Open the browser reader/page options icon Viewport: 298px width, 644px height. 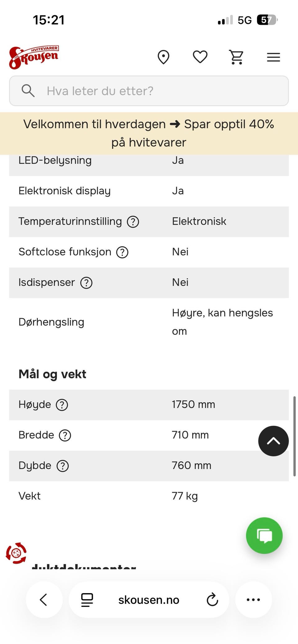click(87, 600)
